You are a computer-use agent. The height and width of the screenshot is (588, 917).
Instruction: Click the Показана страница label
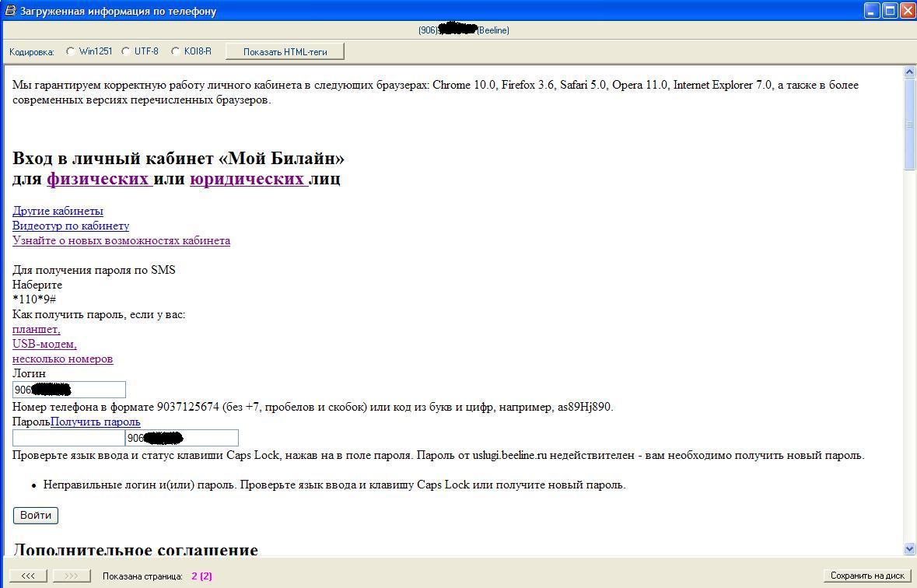pyautogui.click(x=142, y=576)
